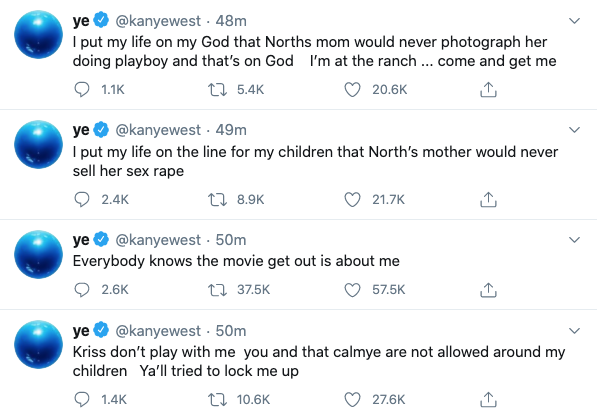The height and width of the screenshot is (418, 597).
Task: Expand the menu chevron on the 'get out' tweet
Action: click(x=574, y=240)
